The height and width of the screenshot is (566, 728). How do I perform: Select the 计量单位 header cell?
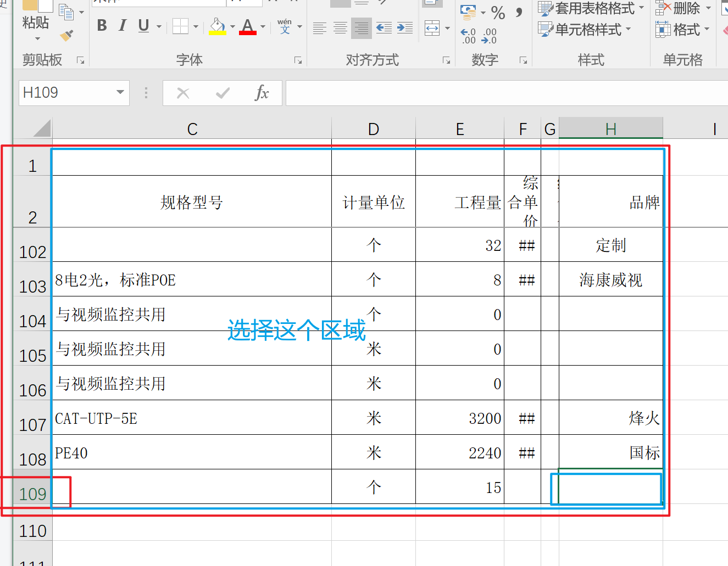tap(374, 201)
